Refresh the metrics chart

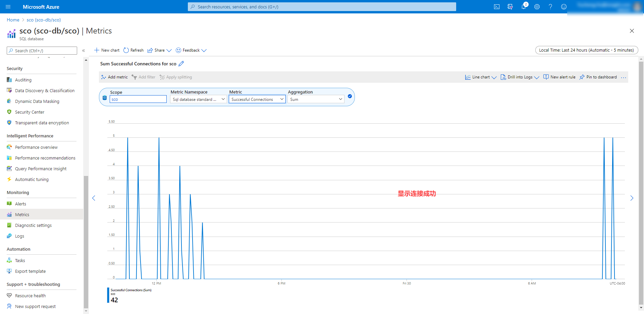tap(133, 50)
